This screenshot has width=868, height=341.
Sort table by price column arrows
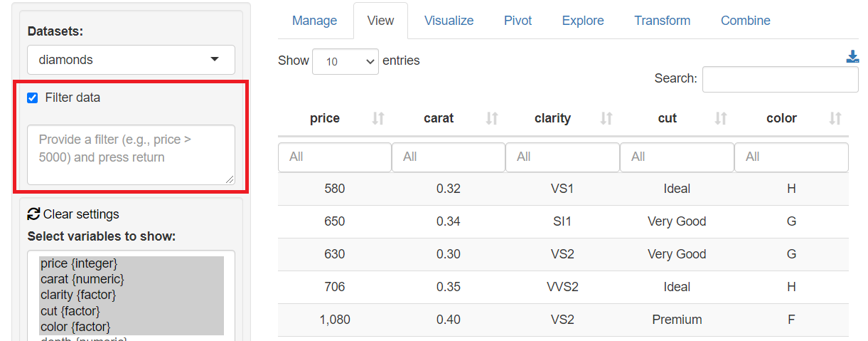click(x=378, y=119)
